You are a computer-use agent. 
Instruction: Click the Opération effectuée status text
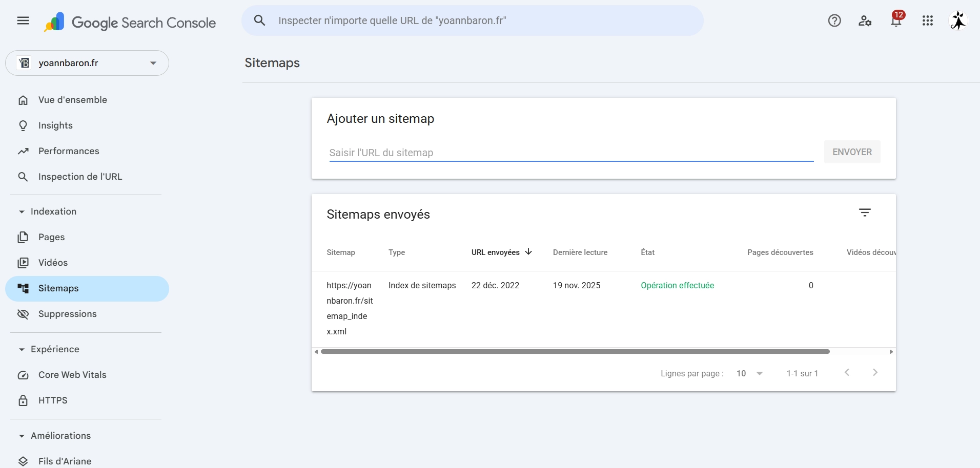[677, 285]
